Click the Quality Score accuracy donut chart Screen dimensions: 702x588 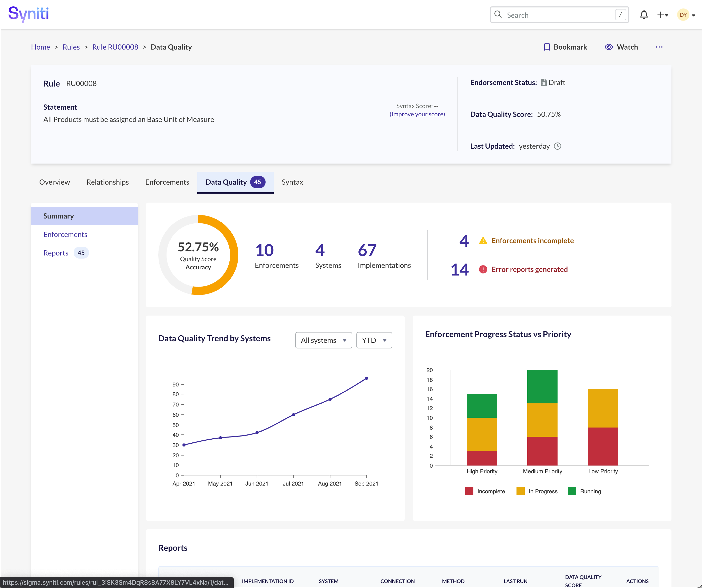pyautogui.click(x=199, y=254)
